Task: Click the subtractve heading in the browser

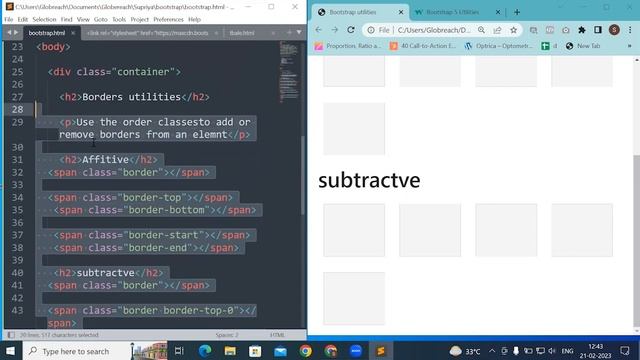Action: tap(369, 180)
